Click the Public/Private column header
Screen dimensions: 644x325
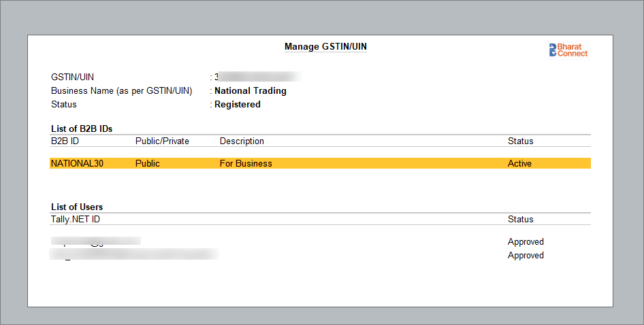coord(162,141)
